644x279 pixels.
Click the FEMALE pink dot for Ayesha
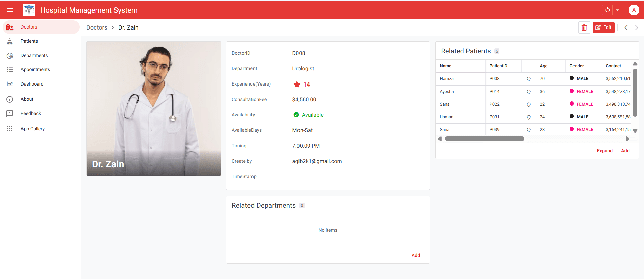point(572,91)
